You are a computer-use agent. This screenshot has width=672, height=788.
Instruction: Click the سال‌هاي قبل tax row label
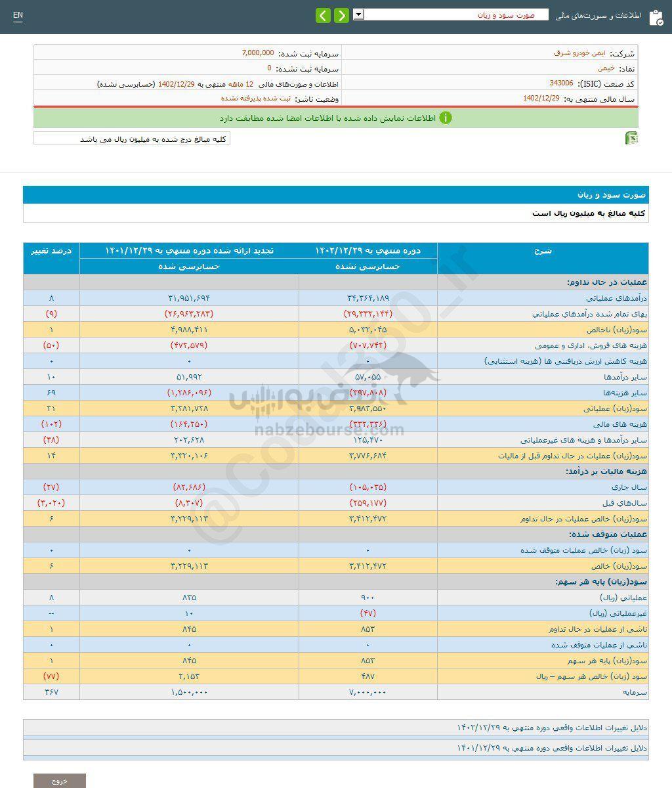pyautogui.click(x=624, y=503)
